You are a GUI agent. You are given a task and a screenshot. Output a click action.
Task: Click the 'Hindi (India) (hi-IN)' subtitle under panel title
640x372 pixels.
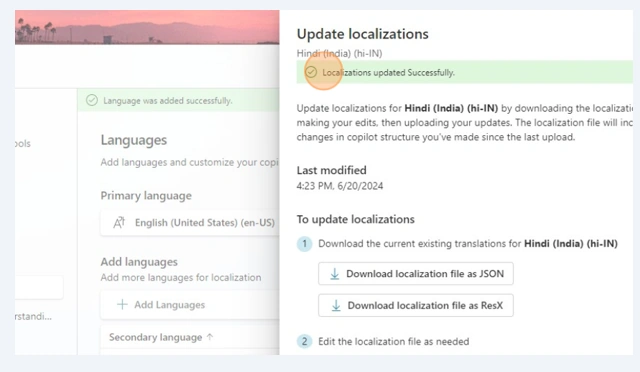[339, 53]
